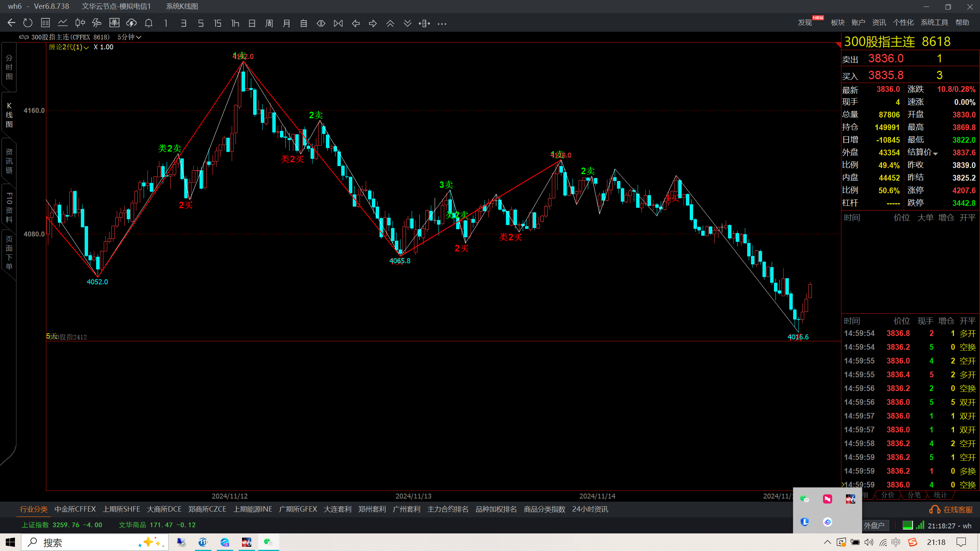Compress the K-line horizontally with the inward arrows icon
Screen dimensions: 980x551
click(x=338, y=23)
